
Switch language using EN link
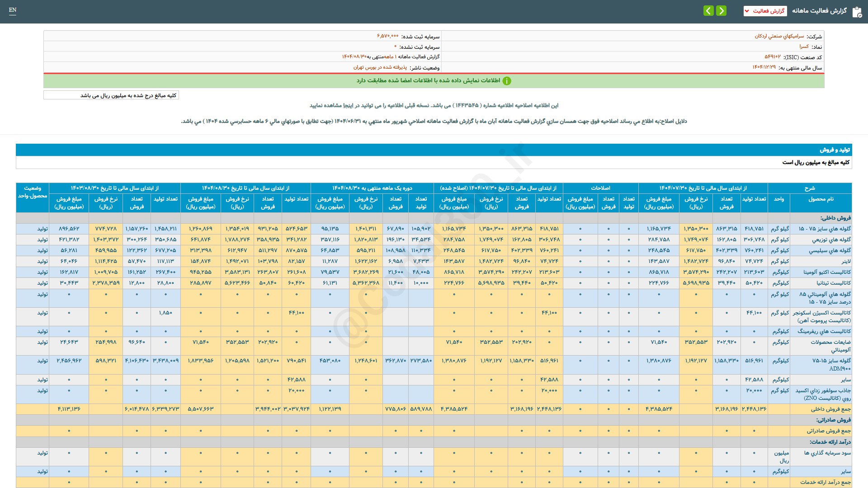13,10
